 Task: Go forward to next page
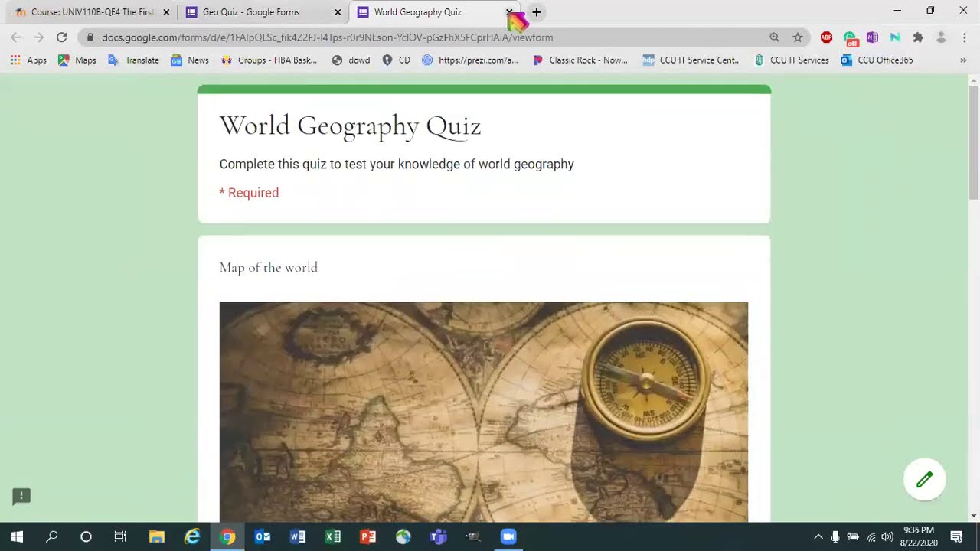[38, 37]
